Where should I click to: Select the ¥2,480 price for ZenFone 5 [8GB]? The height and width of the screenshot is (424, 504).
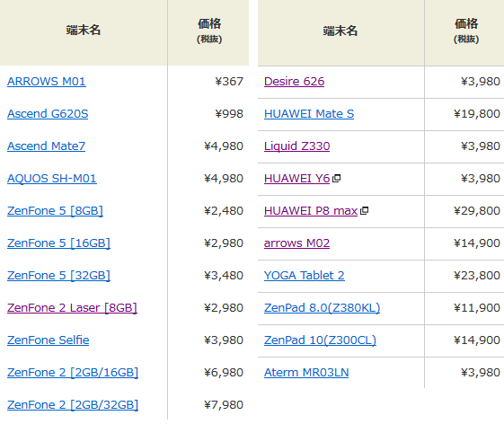point(224,211)
